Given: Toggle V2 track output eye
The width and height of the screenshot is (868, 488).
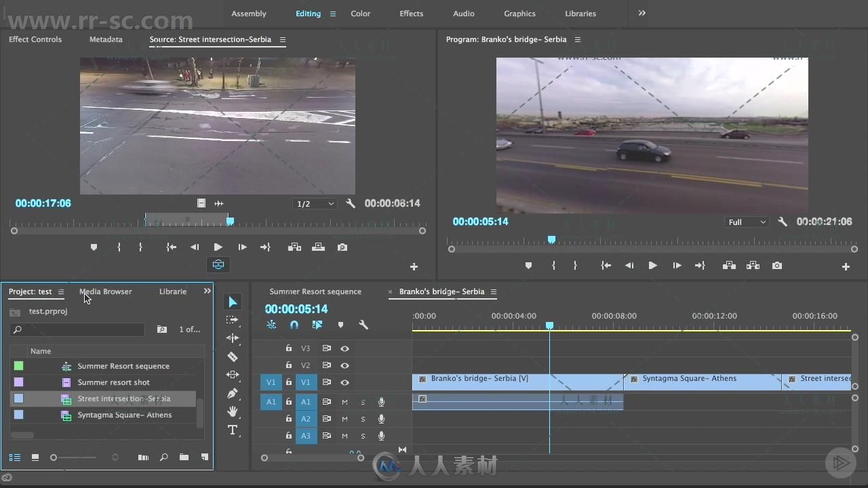Looking at the screenshot, I should (344, 365).
